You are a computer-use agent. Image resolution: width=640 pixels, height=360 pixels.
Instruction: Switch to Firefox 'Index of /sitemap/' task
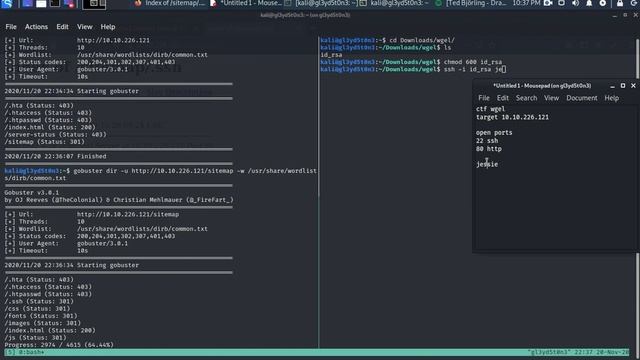[x=170, y=3]
